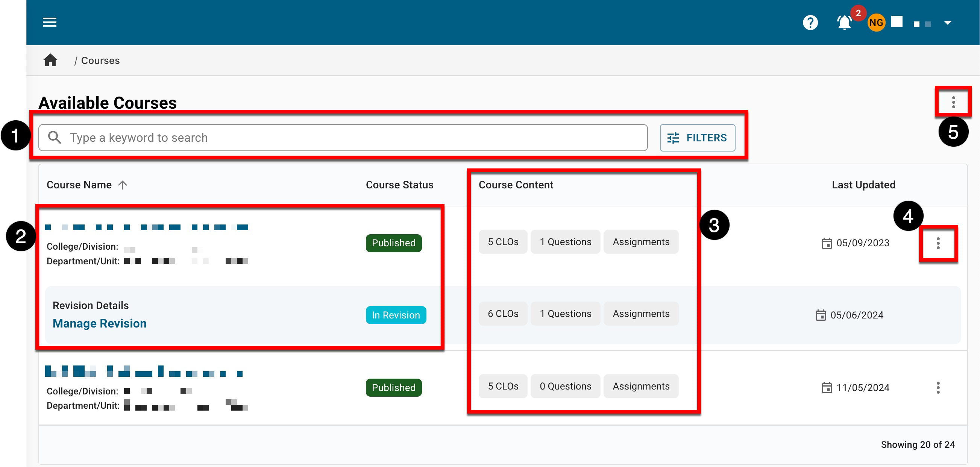Open the hamburger navigation menu
This screenshot has height=467, width=980.
click(x=50, y=22)
